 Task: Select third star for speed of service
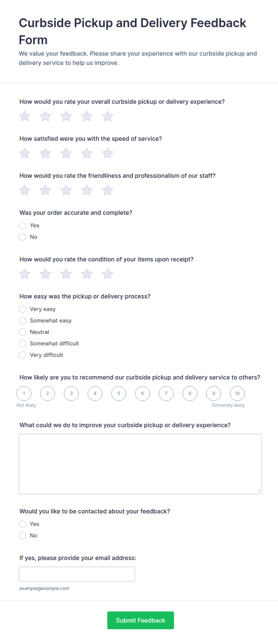66,153
